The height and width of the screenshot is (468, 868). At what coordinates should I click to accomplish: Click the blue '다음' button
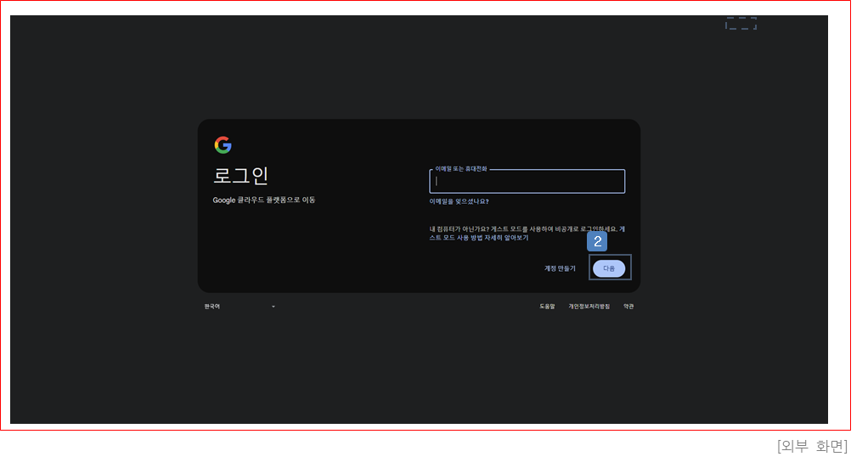609,268
